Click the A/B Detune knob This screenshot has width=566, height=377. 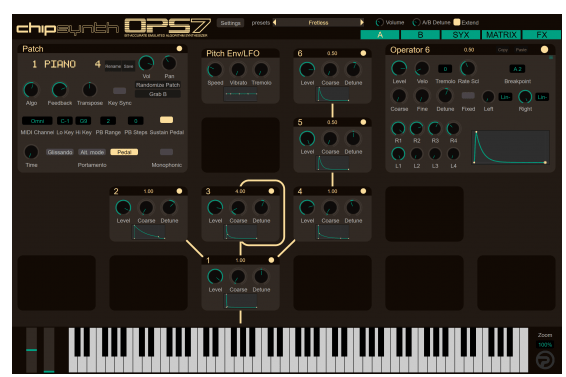[416, 22]
